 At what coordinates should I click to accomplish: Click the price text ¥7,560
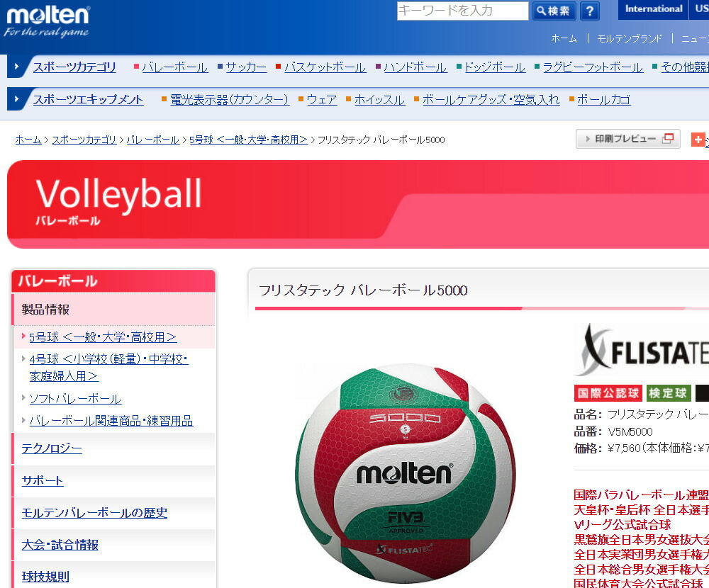(x=624, y=448)
